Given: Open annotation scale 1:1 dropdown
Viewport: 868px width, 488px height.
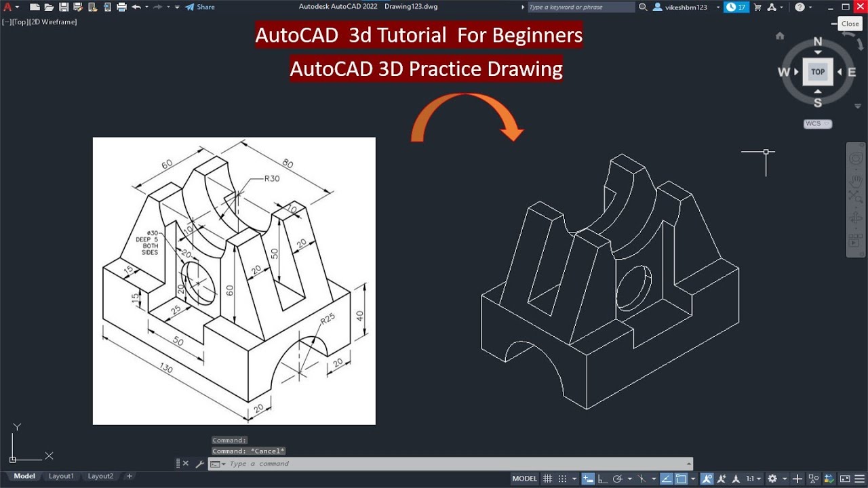Looking at the screenshot, I should pos(753,479).
